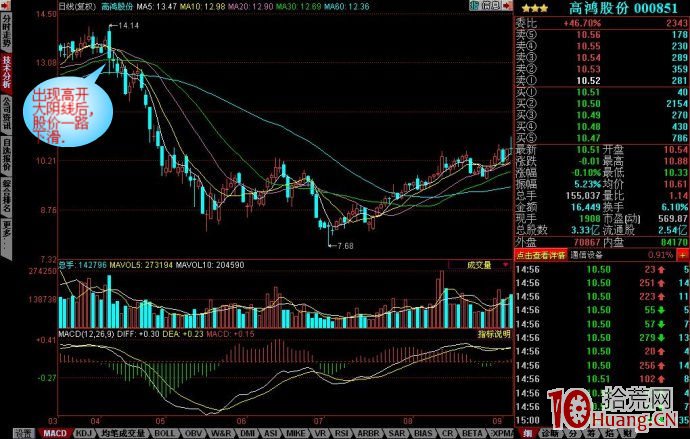The height and width of the screenshot is (439, 690).
Task: Switch to 均笔成交量 indicator tab
Action: [x=125, y=434]
